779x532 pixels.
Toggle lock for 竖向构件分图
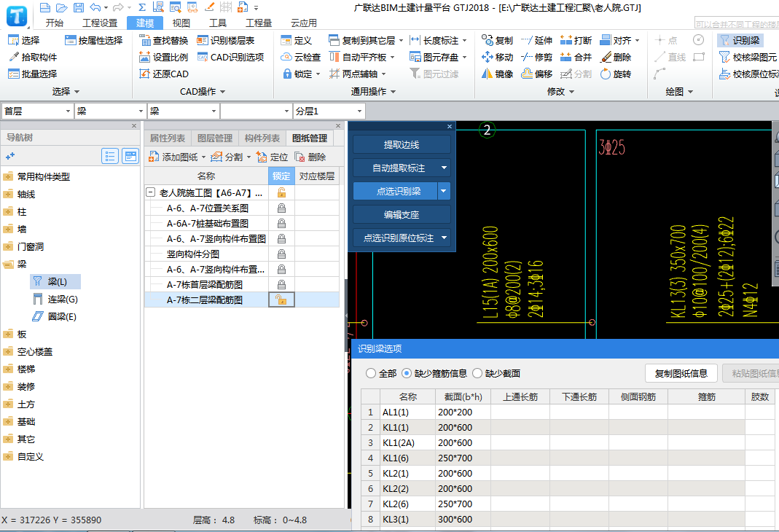281,254
